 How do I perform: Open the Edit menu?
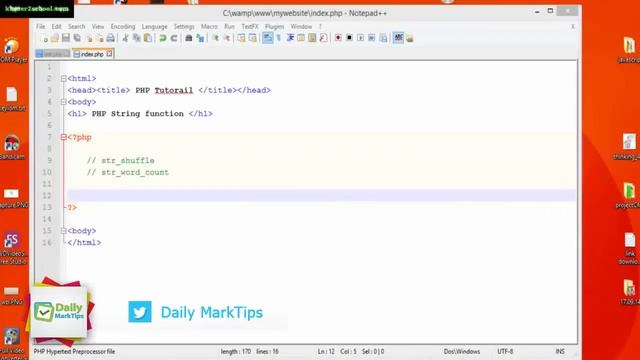click(56, 27)
